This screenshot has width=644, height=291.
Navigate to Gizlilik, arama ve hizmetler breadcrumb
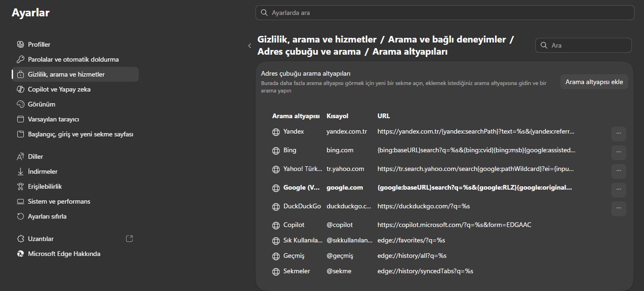(x=317, y=40)
